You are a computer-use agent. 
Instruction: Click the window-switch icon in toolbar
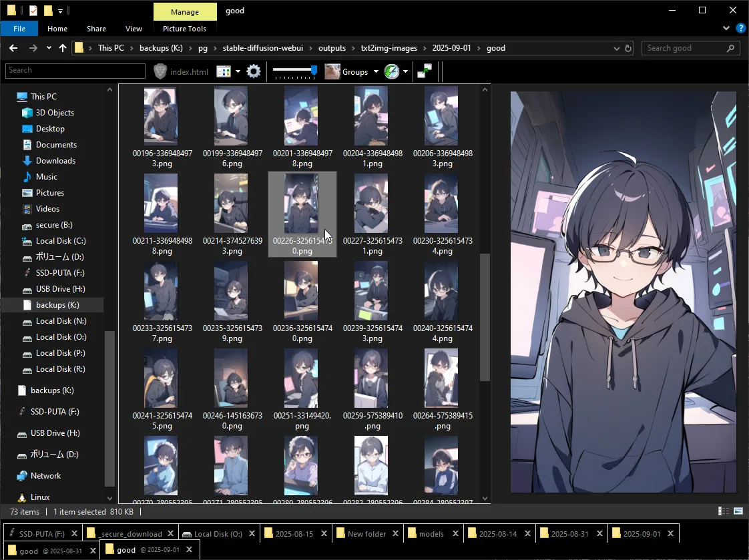[x=424, y=71]
